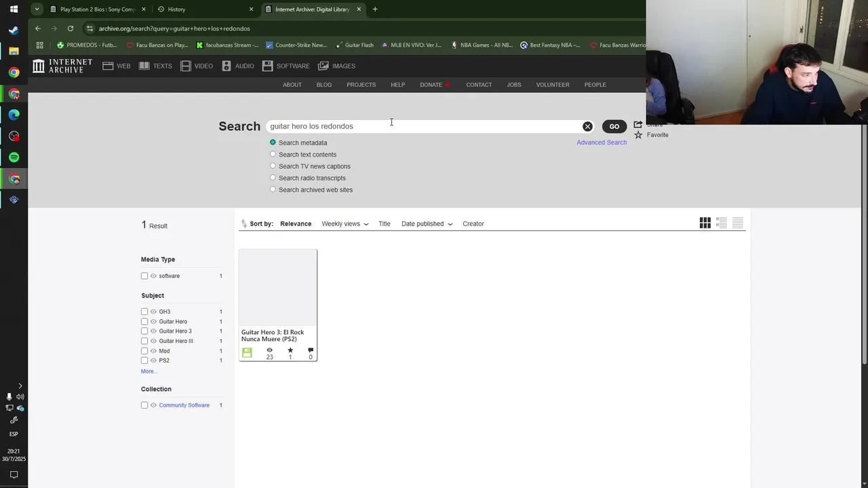Open the Donate menu item

point(435,85)
